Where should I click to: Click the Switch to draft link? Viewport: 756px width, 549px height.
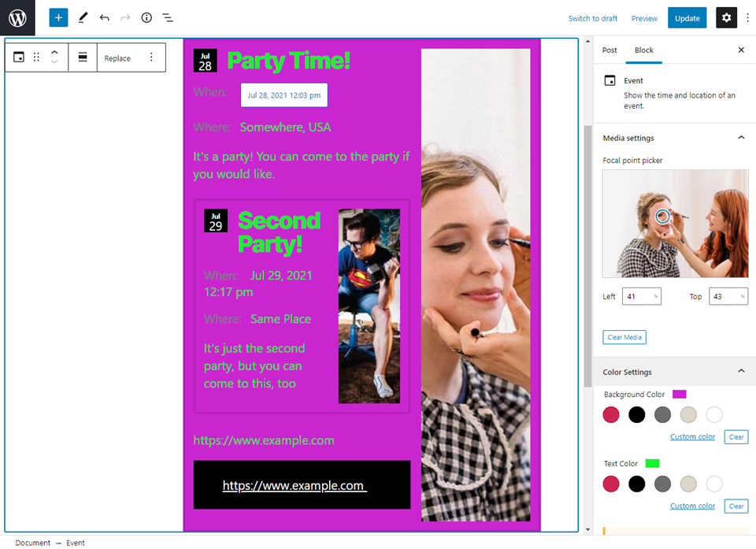[592, 18]
